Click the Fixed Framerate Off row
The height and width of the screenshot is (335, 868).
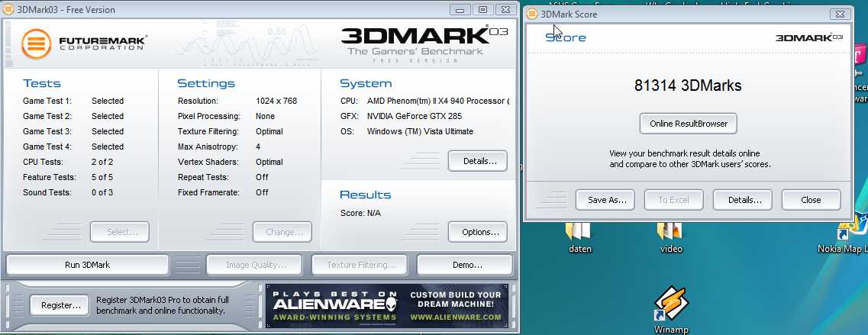(223, 192)
